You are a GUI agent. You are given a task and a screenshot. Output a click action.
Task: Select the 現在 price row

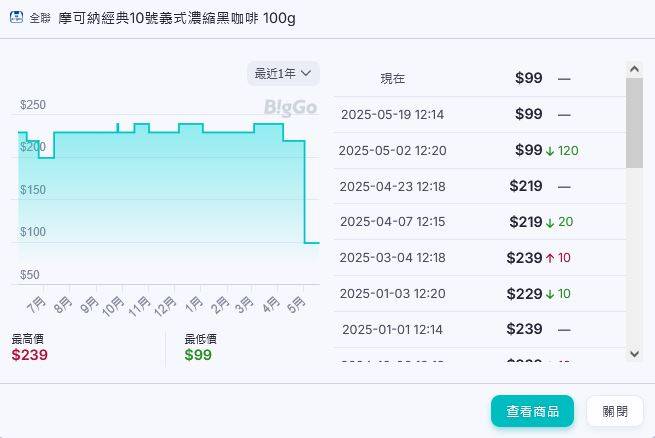(478, 78)
